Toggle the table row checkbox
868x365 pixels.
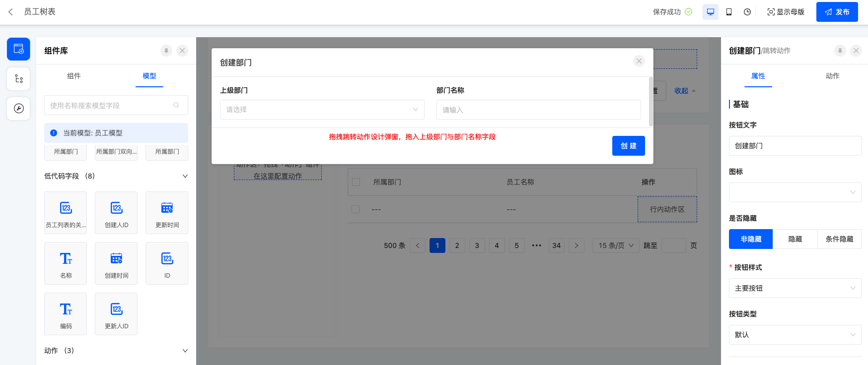tap(356, 209)
